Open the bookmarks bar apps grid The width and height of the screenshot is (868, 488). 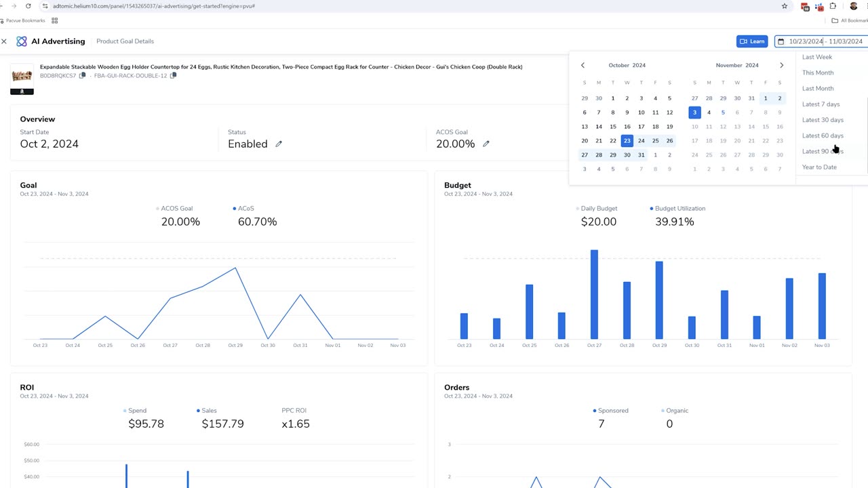pyautogui.click(x=55, y=20)
